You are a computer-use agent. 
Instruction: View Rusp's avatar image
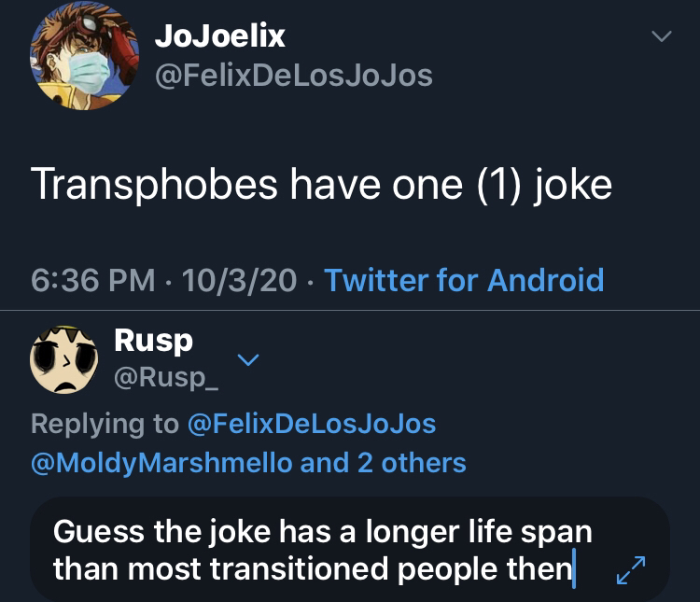tap(63, 359)
